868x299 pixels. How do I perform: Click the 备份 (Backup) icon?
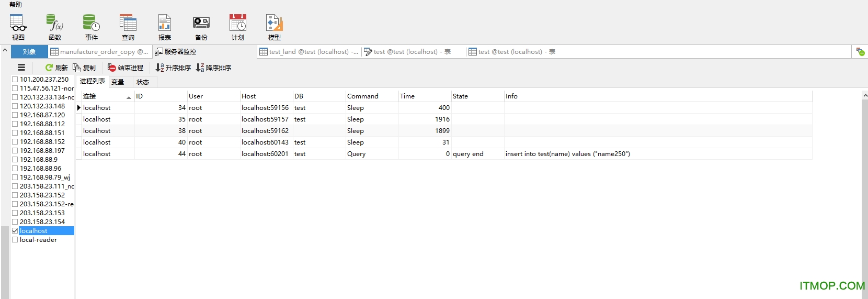(201, 27)
